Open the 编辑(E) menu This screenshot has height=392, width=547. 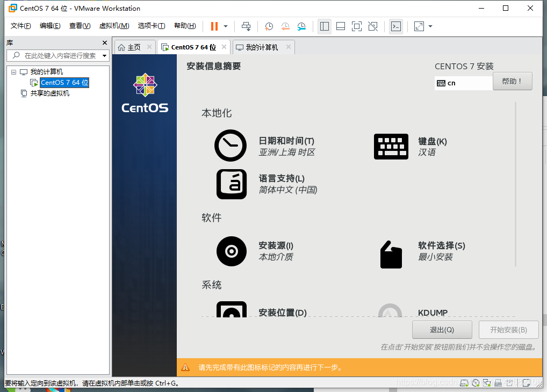(50, 26)
